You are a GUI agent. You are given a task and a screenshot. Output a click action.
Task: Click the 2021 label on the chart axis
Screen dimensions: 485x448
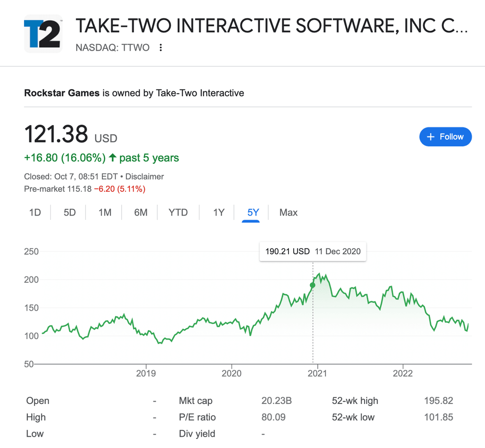click(317, 373)
